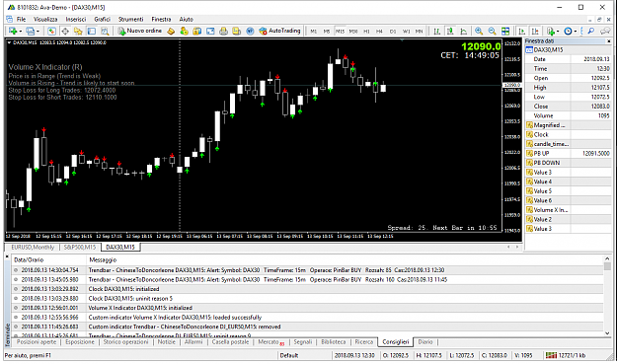This screenshot has width=617, height=364.
Task: Click the log scrollbar up arrow
Action: point(607,258)
